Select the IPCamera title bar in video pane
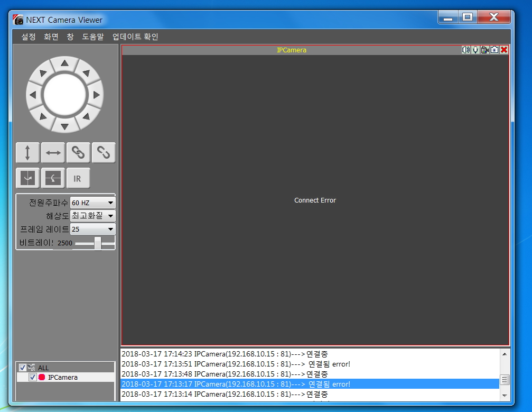This screenshot has width=532, height=412. [292, 50]
